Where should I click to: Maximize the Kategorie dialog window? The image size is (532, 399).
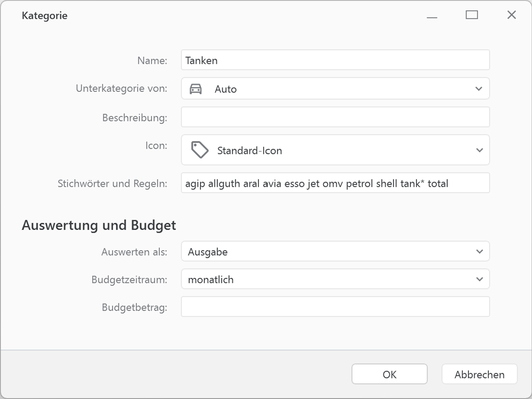(x=472, y=15)
